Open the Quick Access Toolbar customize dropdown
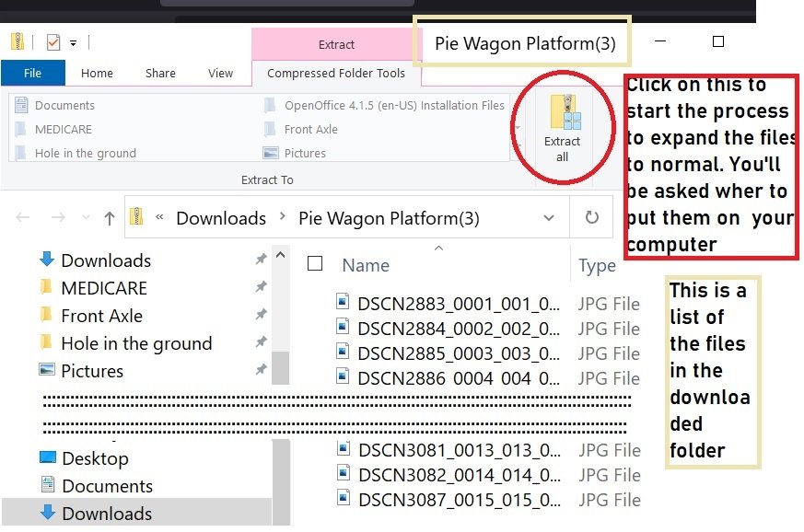This screenshot has width=804, height=532. pos(74,42)
